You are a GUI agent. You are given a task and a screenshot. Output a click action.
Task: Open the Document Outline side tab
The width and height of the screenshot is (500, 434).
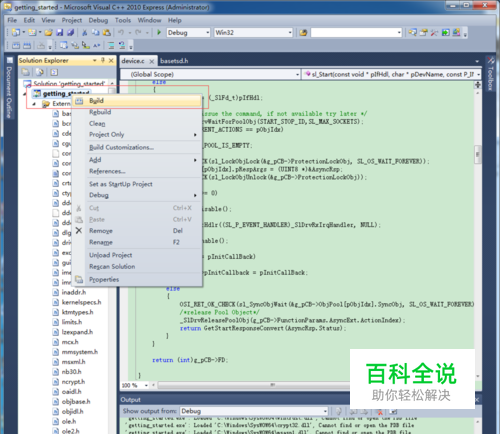[9, 88]
